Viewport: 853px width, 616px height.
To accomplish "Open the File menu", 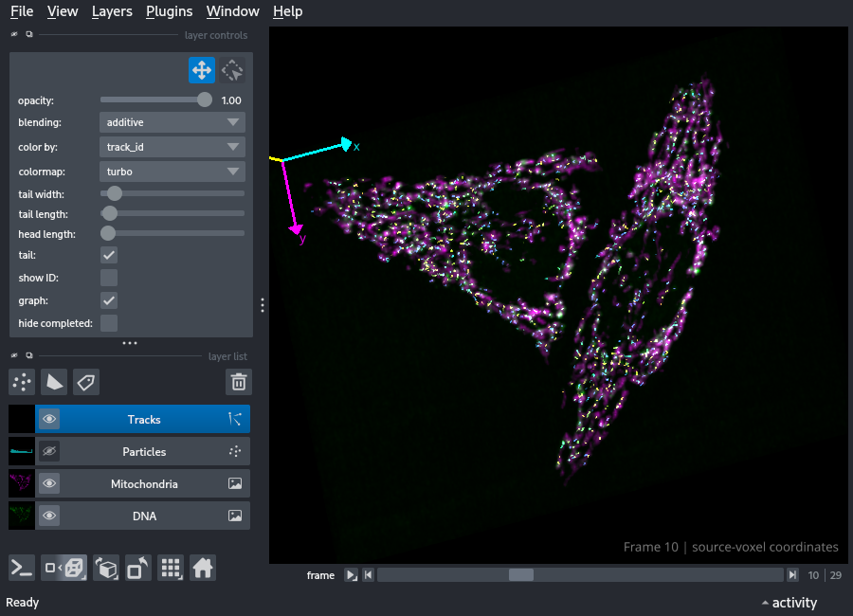I will coord(22,11).
